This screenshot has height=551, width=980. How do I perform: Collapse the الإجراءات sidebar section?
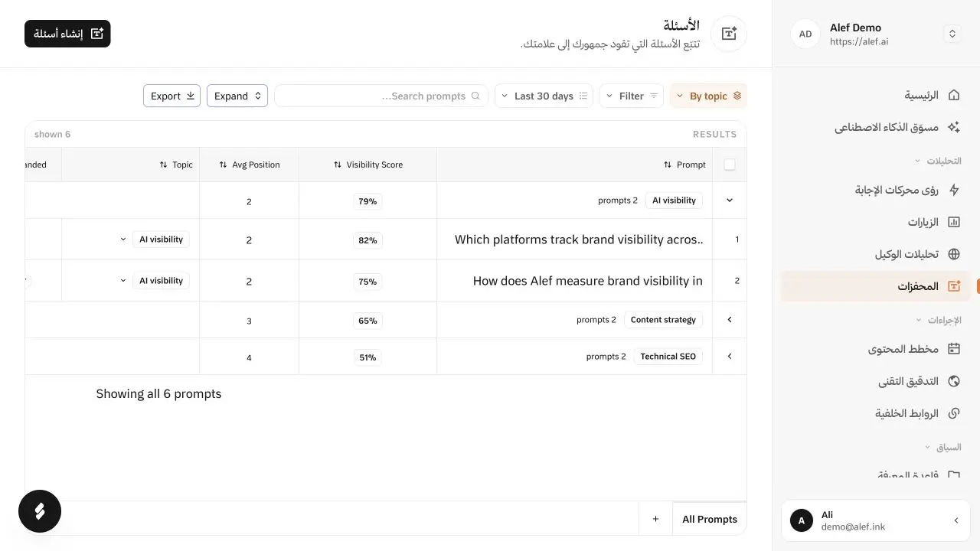[939, 320]
